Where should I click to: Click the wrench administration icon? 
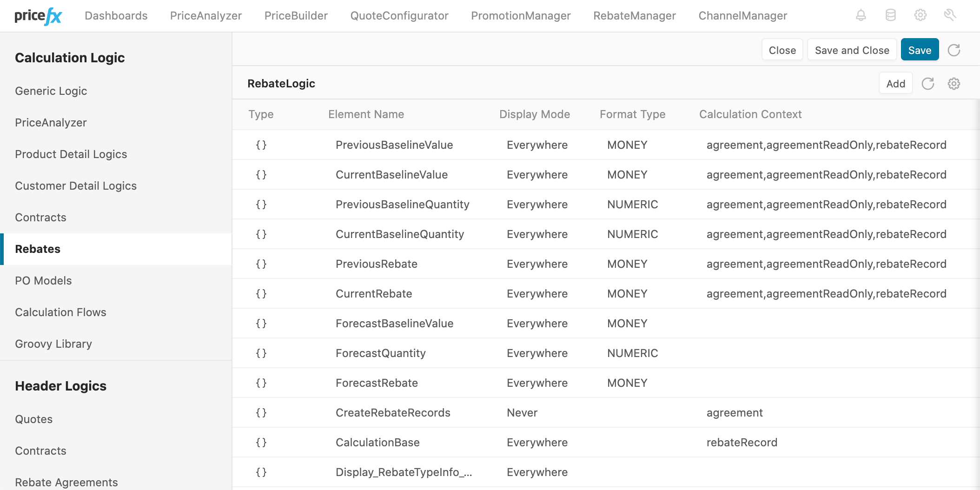(950, 15)
